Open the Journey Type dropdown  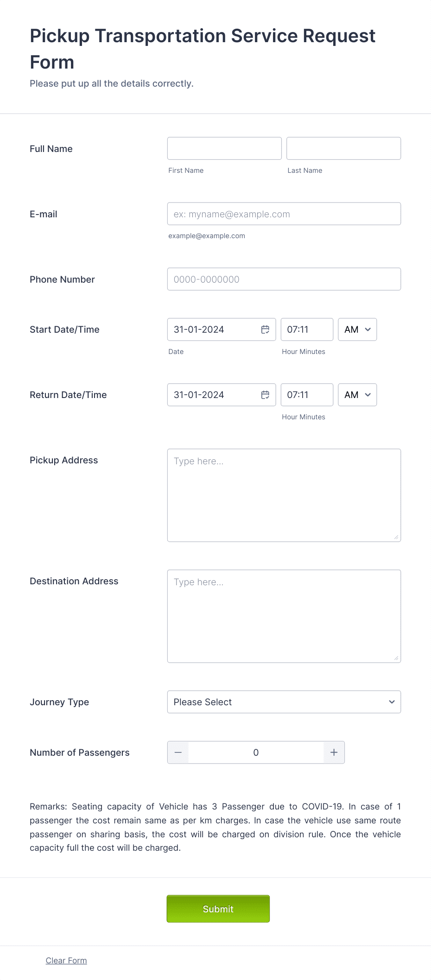click(x=284, y=702)
